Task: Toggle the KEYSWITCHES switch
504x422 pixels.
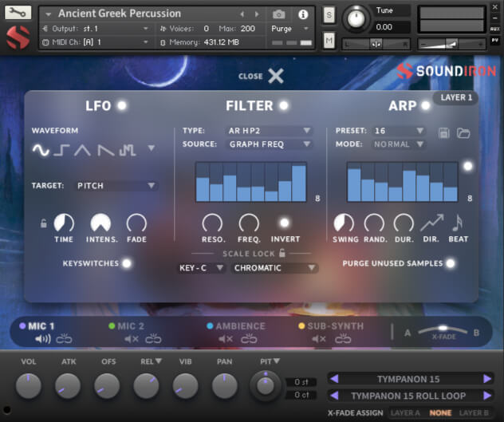Action: click(127, 263)
